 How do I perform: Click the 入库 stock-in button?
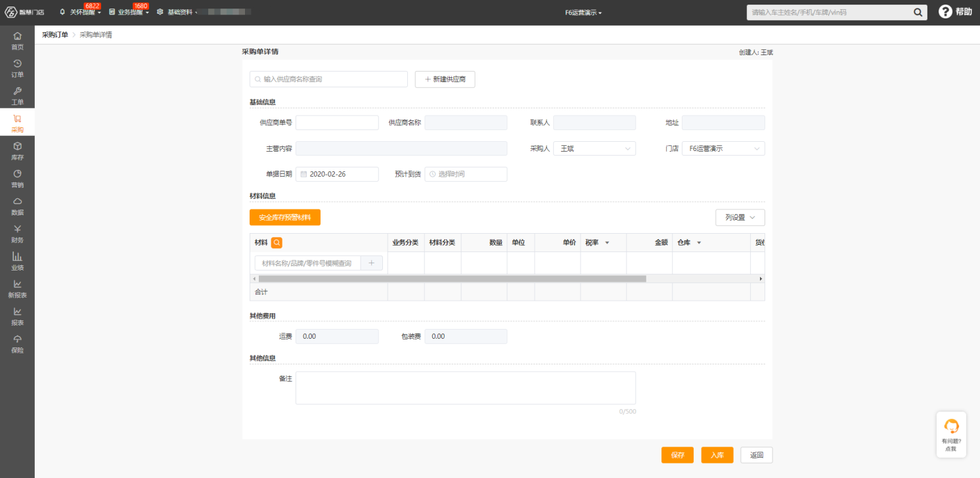pos(717,455)
